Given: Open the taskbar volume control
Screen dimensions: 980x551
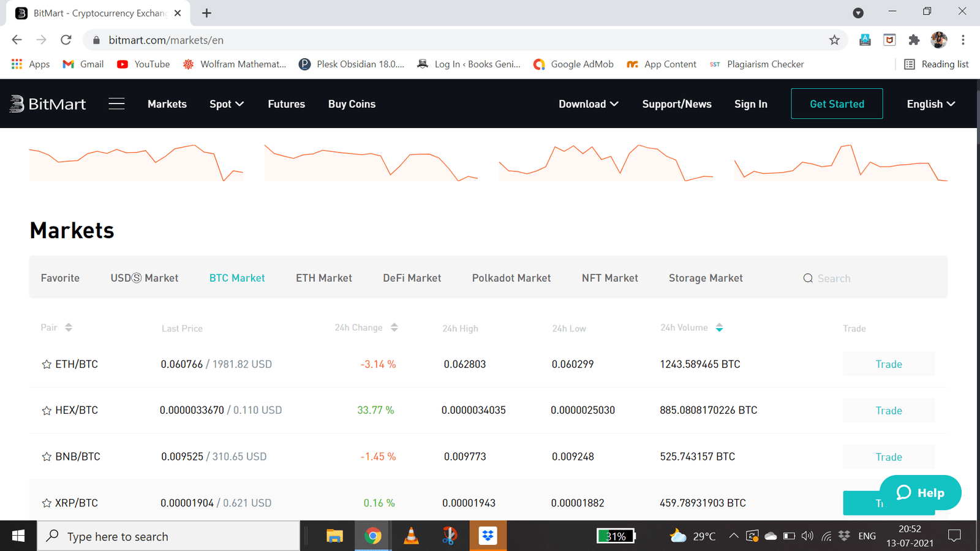Looking at the screenshot, I should click(x=807, y=536).
